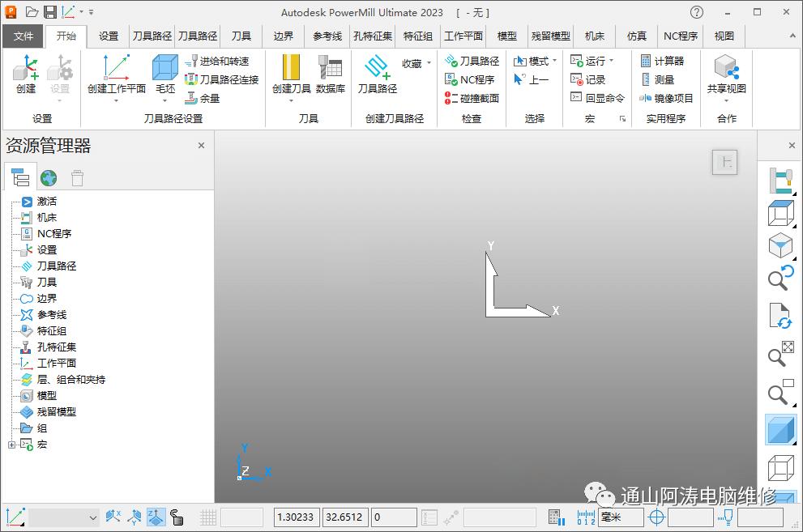Select 残留模型 in the explorer tree
Image resolution: width=803 pixels, height=532 pixels.
coord(57,412)
